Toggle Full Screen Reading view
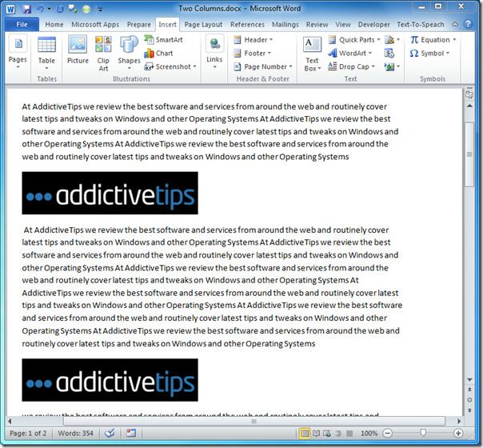The height and width of the screenshot is (448, 483). click(317, 433)
